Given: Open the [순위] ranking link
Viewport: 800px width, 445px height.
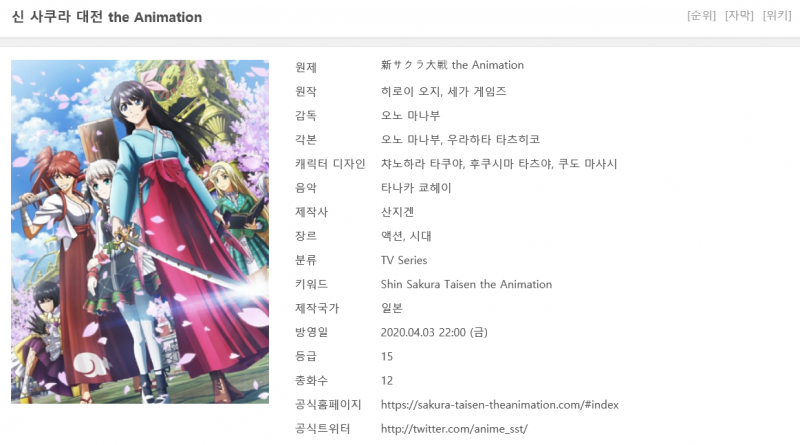Looking at the screenshot, I should [702, 15].
